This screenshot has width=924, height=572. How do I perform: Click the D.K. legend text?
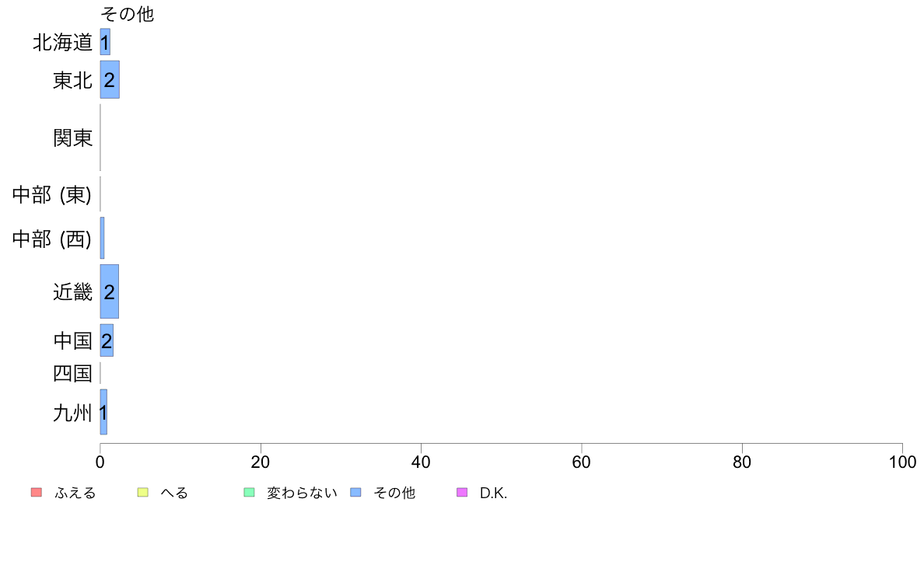coord(493,493)
